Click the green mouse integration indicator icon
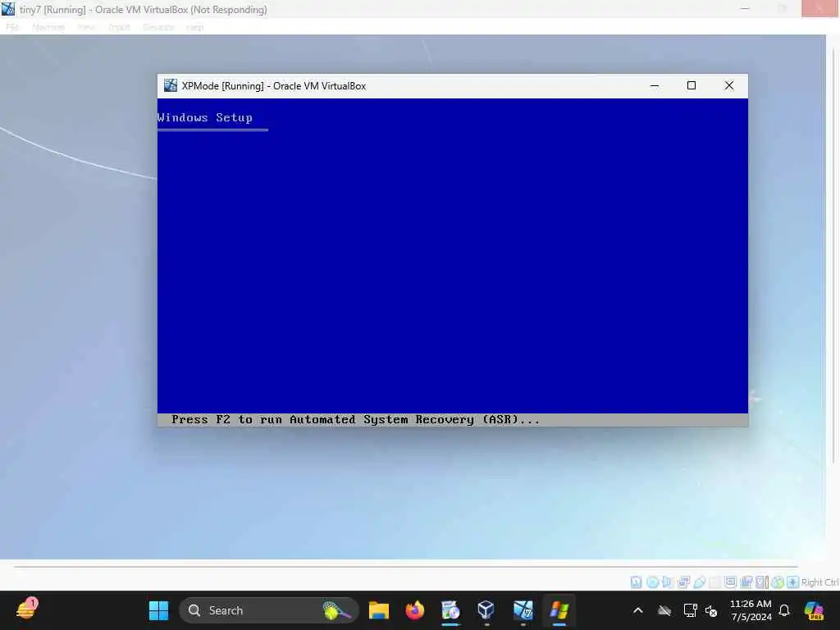 pos(778,582)
